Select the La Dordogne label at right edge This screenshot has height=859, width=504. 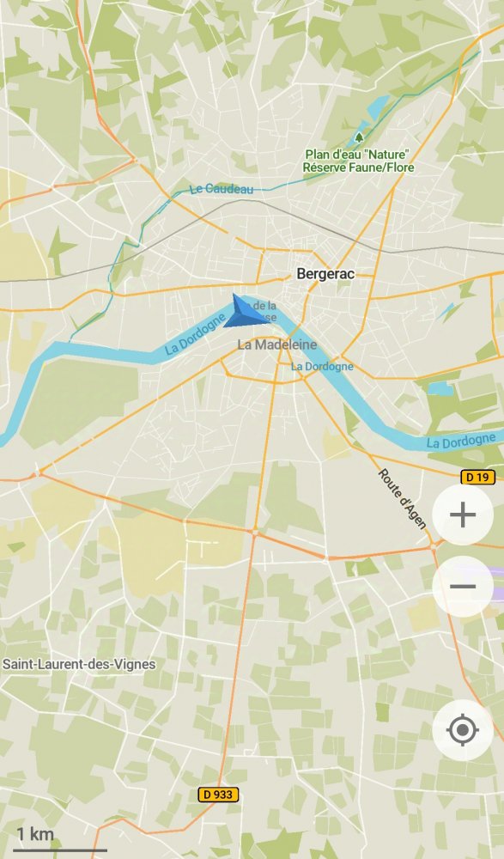tap(461, 441)
